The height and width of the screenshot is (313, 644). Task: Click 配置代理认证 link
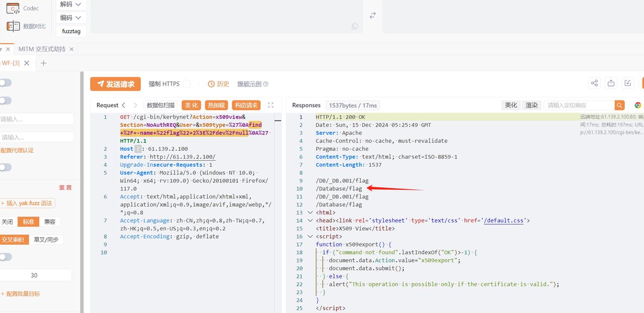click(x=17, y=150)
